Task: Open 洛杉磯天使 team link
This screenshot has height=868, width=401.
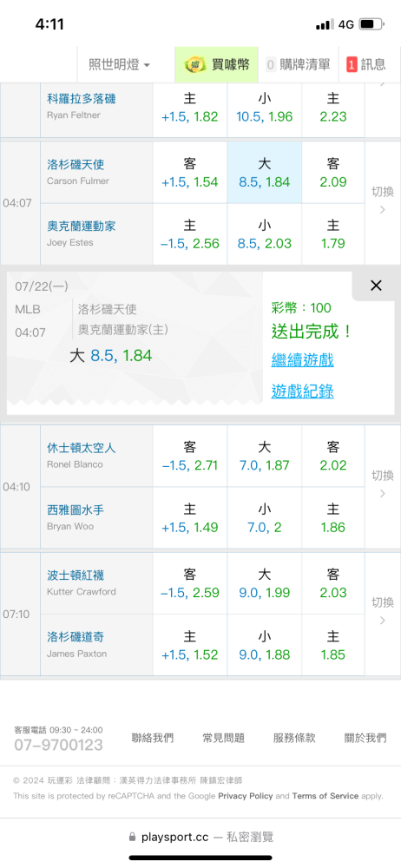Action: click(x=76, y=164)
